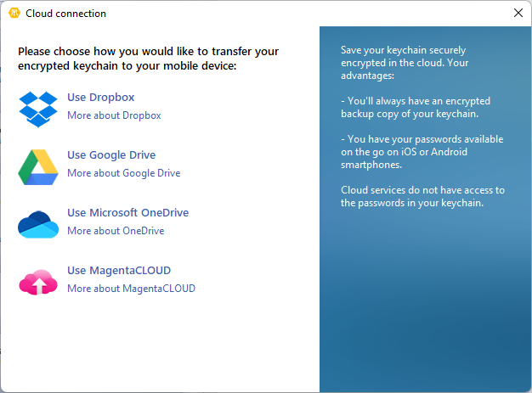Image resolution: width=532 pixels, height=393 pixels.
Task: Click the "Cloud services do not have access" note
Action: [x=422, y=196]
